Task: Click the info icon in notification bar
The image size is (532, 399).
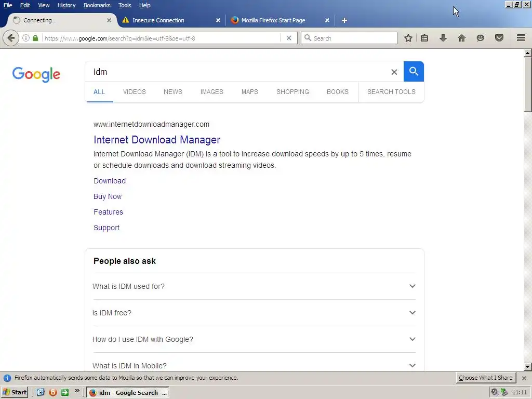Action: coord(7,378)
